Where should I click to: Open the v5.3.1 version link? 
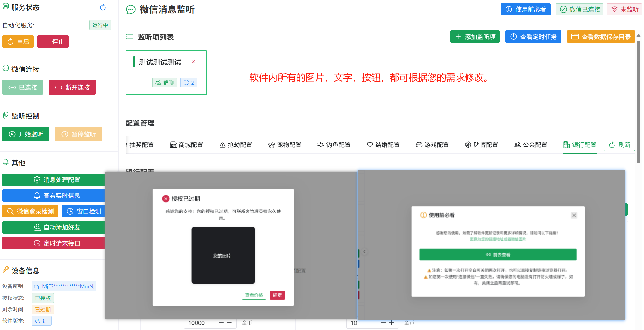42,321
